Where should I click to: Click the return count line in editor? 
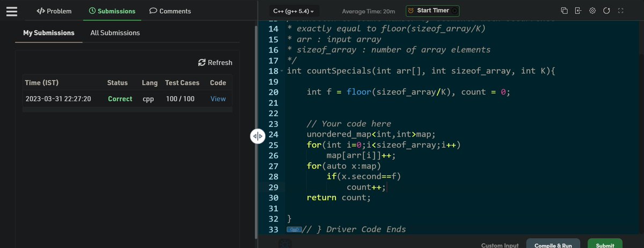(339, 198)
